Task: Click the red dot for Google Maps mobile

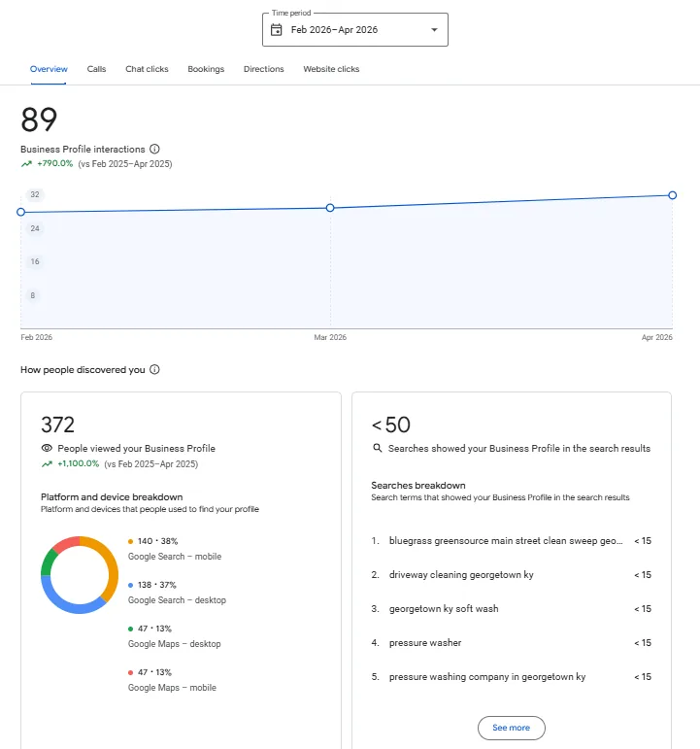Action: click(130, 672)
